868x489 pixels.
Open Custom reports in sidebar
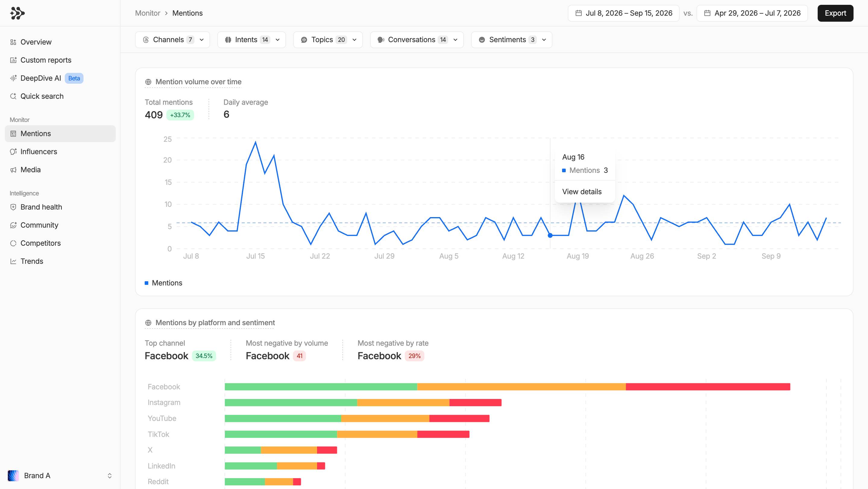60,60
